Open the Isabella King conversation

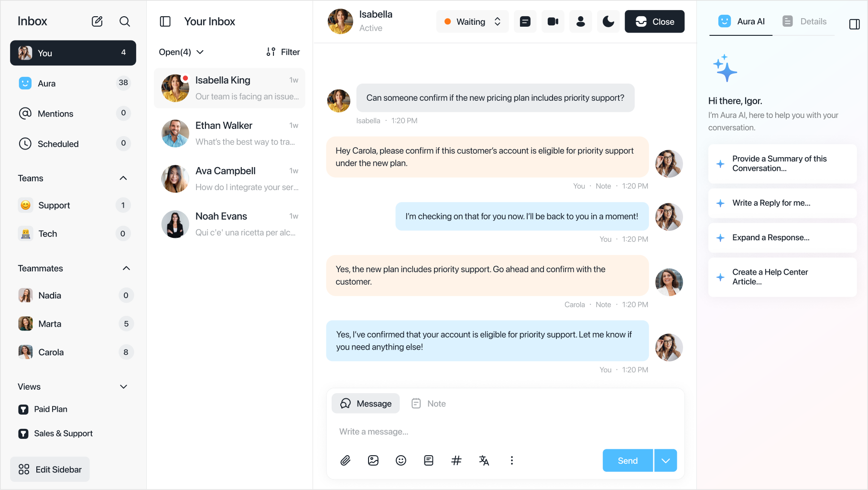click(229, 88)
